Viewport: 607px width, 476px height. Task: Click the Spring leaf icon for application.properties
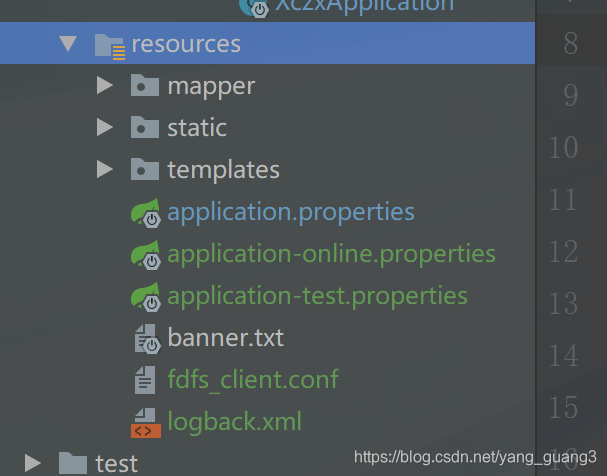pyautogui.click(x=146, y=213)
